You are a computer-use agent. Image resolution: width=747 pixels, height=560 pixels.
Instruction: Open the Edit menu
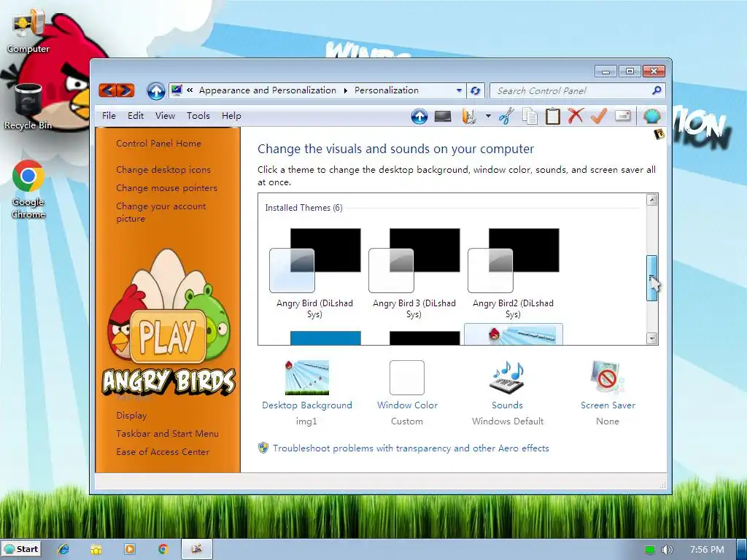coord(135,116)
